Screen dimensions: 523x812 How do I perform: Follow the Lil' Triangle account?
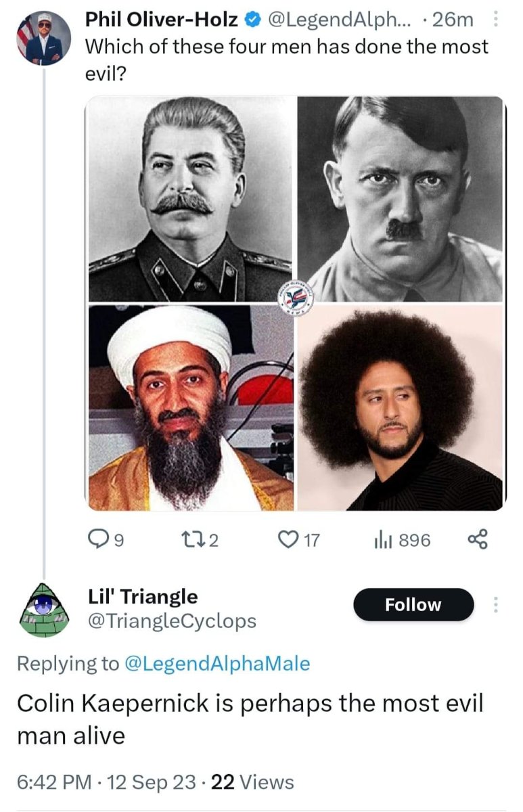[413, 605]
